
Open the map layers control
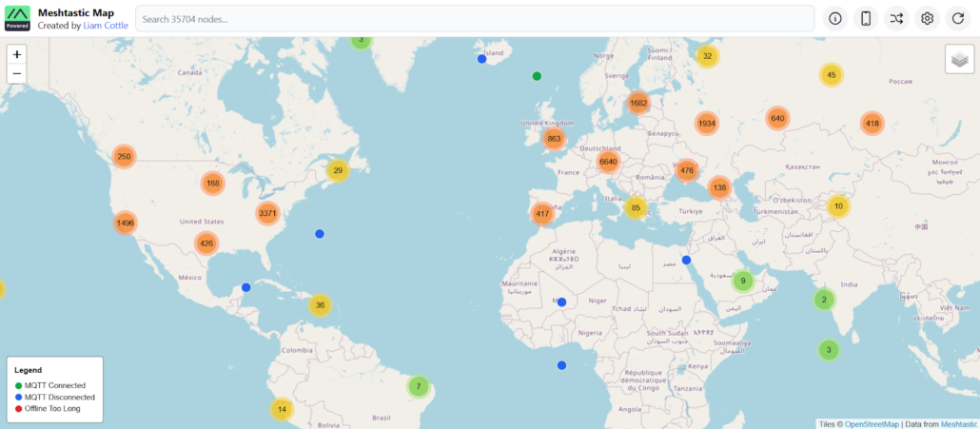(959, 59)
